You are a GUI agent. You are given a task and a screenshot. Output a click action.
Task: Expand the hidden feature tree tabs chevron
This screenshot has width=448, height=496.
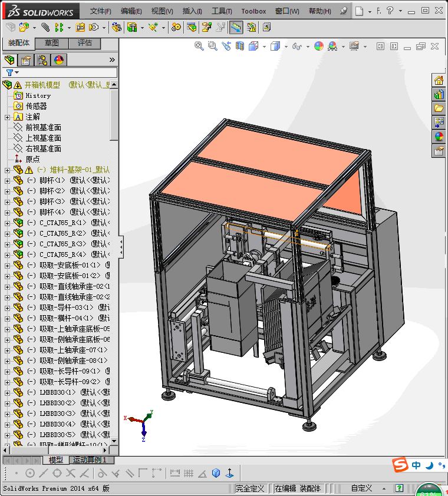112,60
